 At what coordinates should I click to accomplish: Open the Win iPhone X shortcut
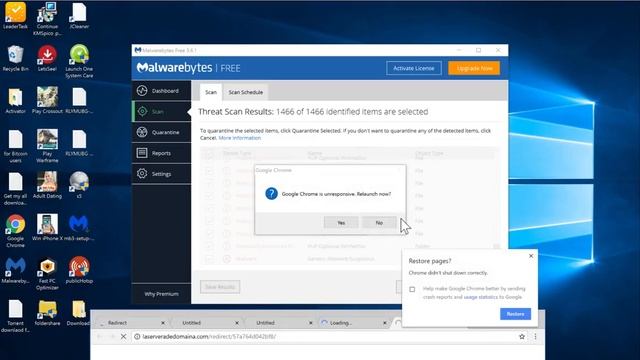tap(47, 227)
